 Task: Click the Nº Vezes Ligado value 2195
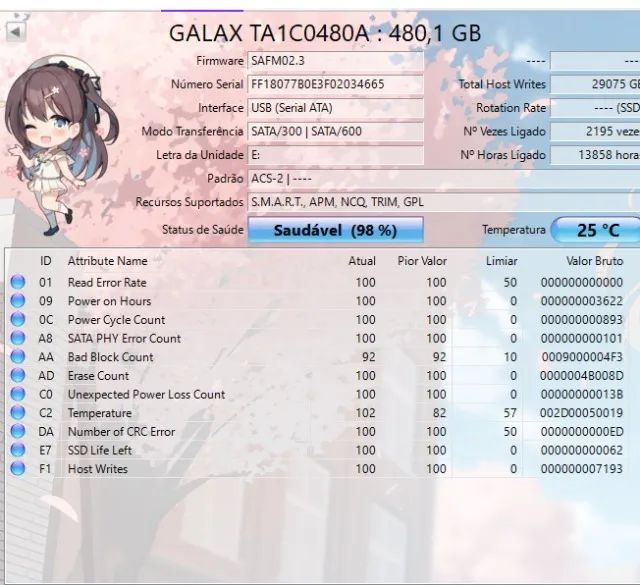(x=595, y=131)
